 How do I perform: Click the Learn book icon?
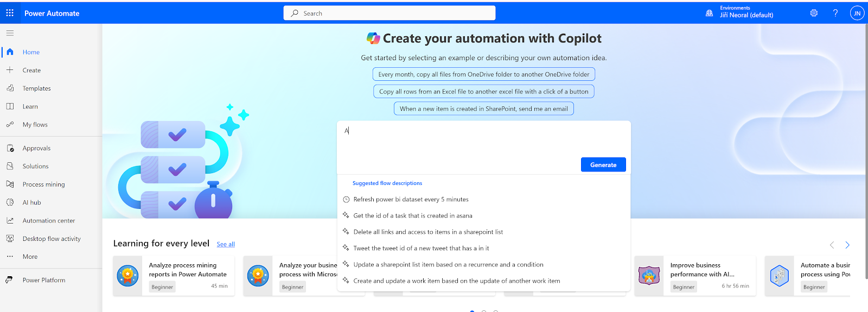[10, 106]
